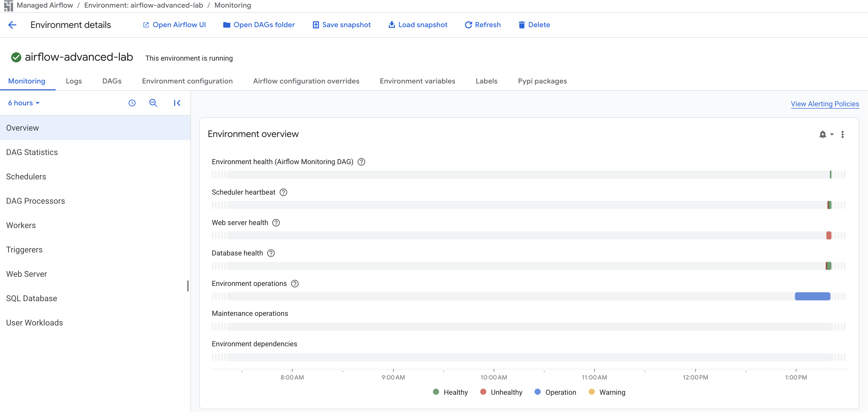View Alerting Policies
The width and height of the screenshot is (868, 412).
click(x=825, y=104)
